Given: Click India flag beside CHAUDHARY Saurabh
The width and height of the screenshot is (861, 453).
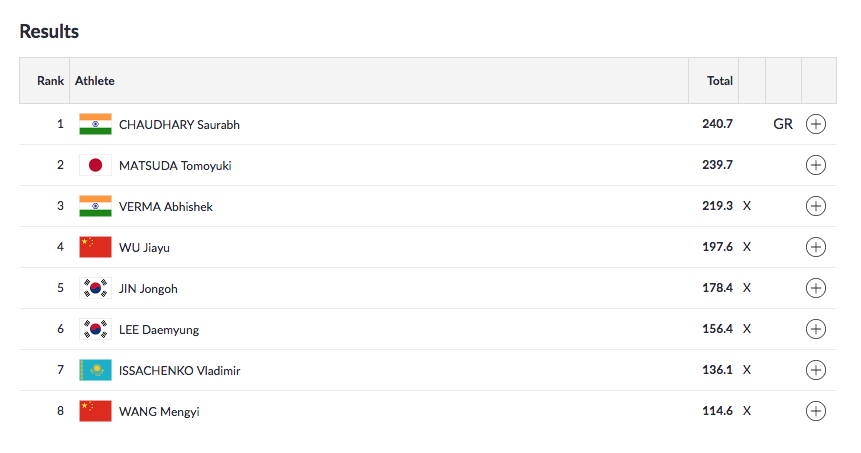Looking at the screenshot, I should pyautogui.click(x=95, y=124).
